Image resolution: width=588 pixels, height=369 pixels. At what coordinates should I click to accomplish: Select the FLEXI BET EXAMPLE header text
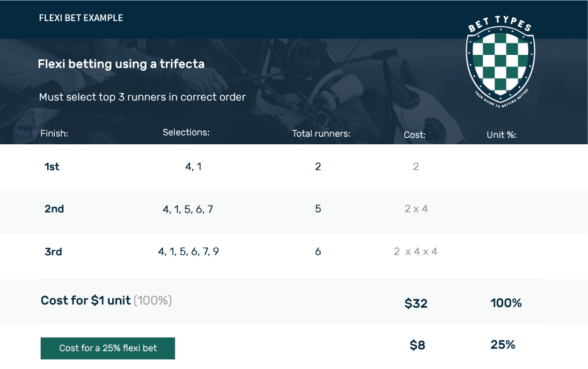click(81, 18)
